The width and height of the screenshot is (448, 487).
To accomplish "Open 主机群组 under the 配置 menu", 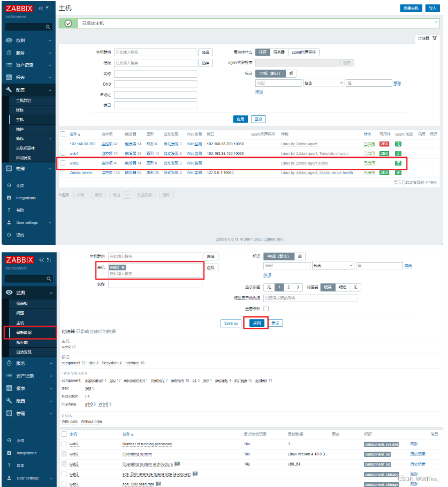I will coord(23,101).
